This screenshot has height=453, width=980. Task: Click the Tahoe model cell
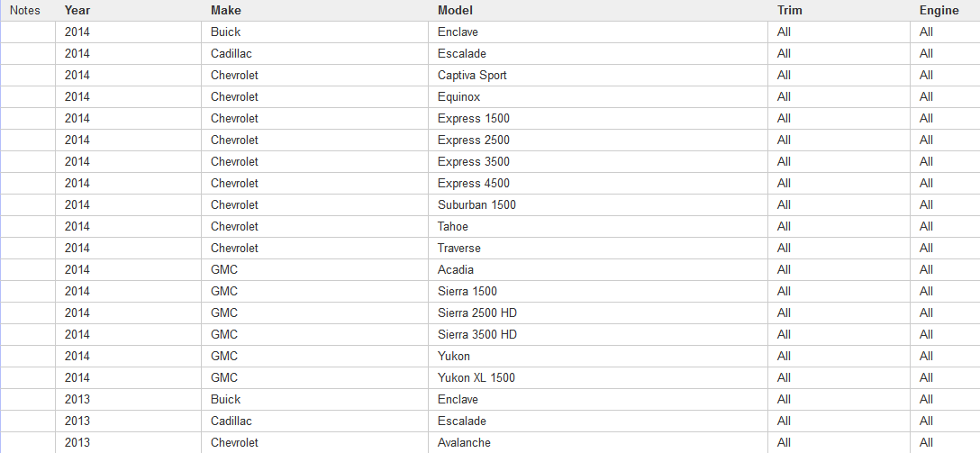[x=453, y=227]
